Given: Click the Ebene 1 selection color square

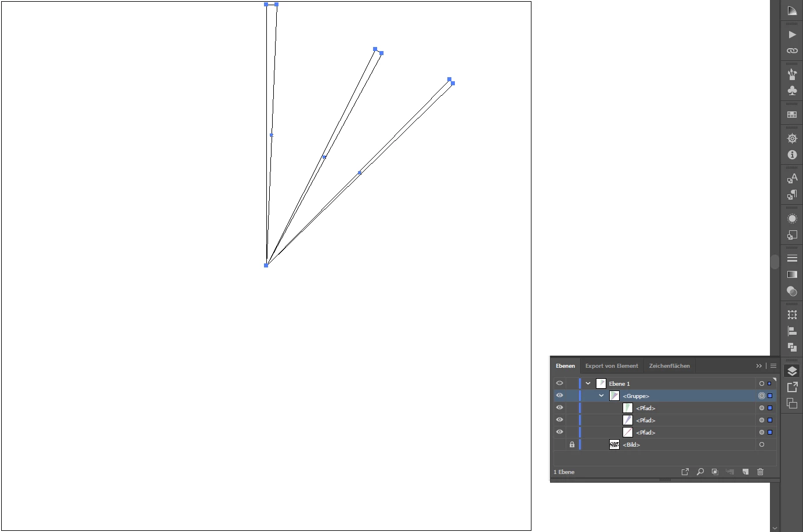Looking at the screenshot, I should [770, 383].
